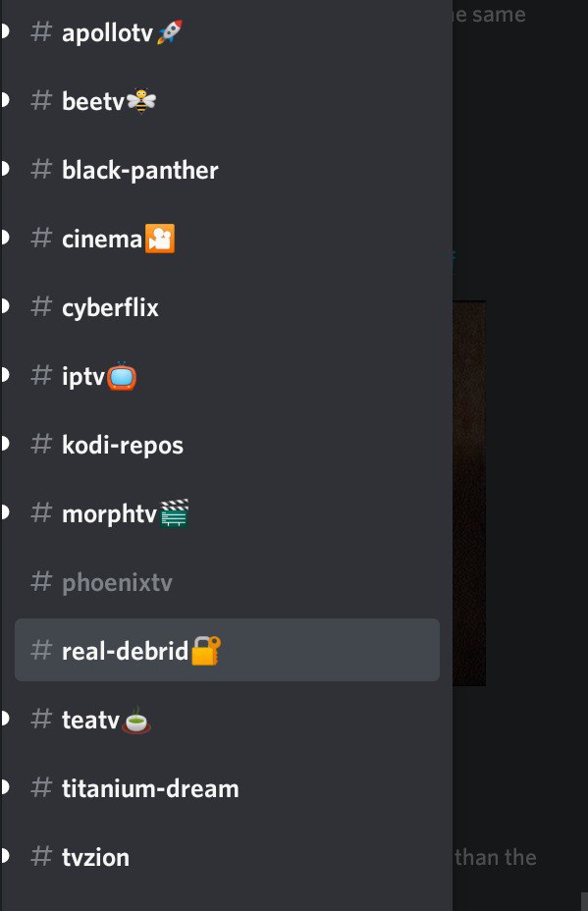Click the hash icon before kodi-repos
The width and height of the screenshot is (588, 911).
tap(41, 444)
